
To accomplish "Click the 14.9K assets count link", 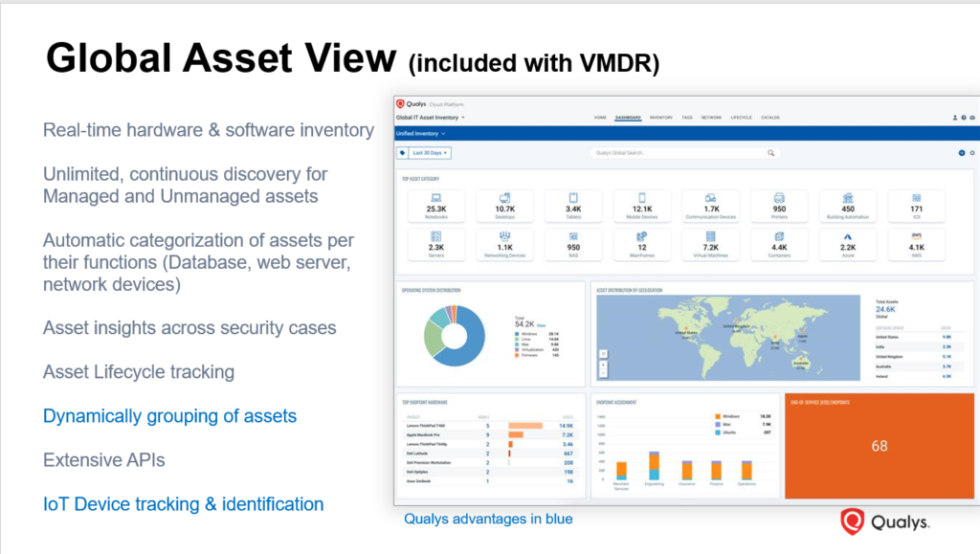I will point(566,426).
